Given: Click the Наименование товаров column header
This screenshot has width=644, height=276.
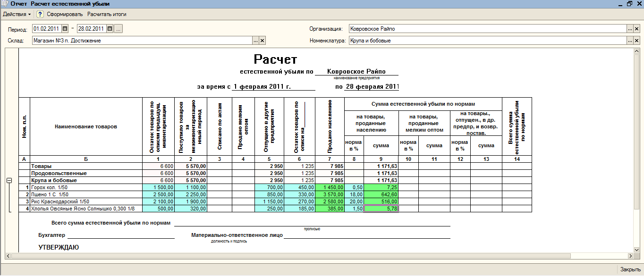Looking at the screenshot, I should [86, 126].
